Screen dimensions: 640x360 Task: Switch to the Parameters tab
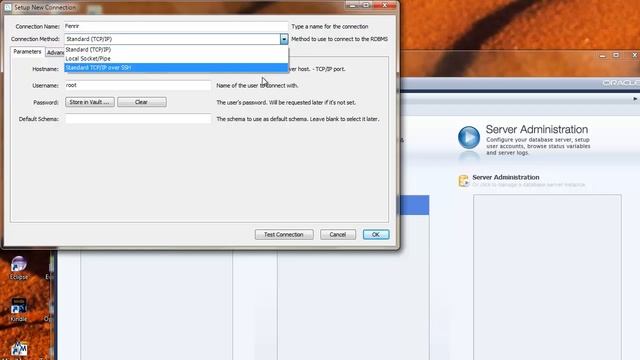27,52
